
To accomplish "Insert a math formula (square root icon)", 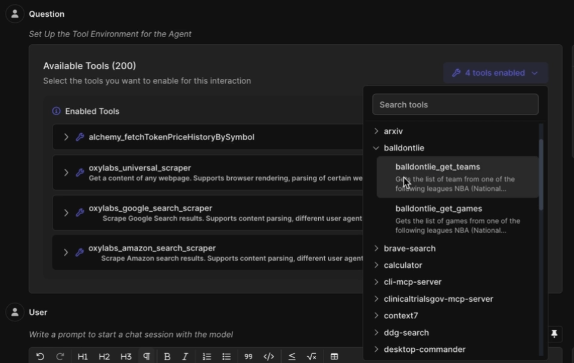I will (x=312, y=356).
